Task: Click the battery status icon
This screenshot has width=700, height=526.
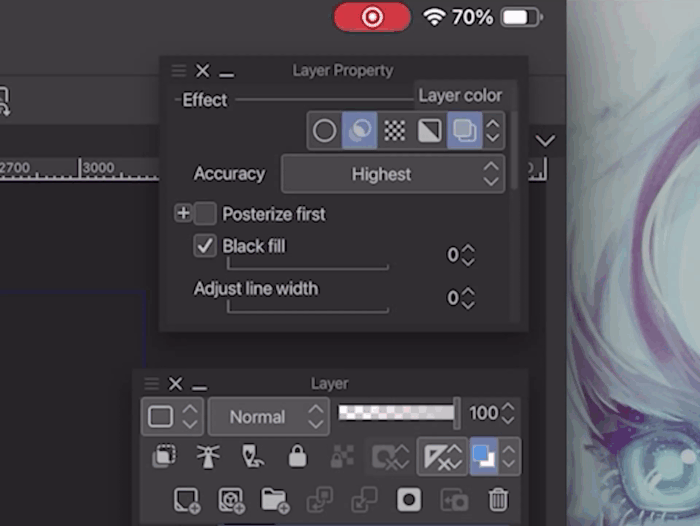Action: 521,18
